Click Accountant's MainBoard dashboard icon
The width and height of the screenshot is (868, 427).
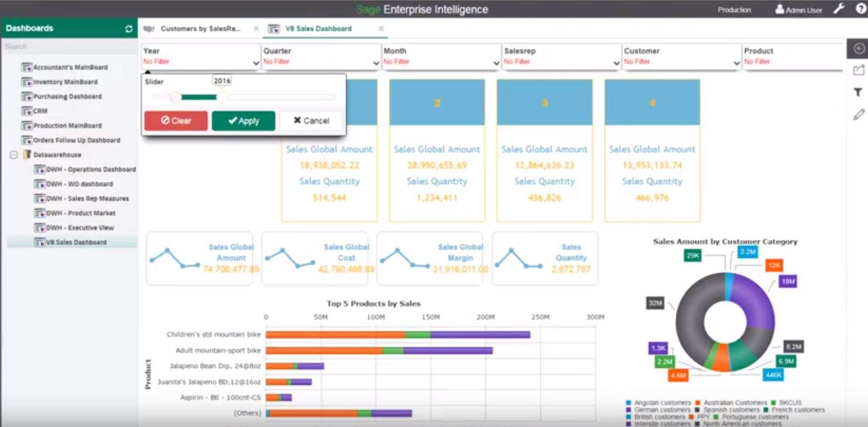(x=27, y=67)
